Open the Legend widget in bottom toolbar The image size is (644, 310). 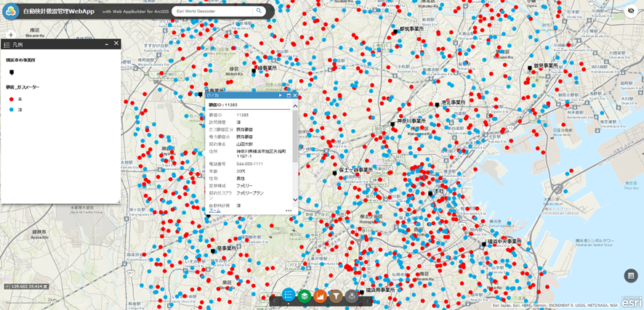pos(289,295)
